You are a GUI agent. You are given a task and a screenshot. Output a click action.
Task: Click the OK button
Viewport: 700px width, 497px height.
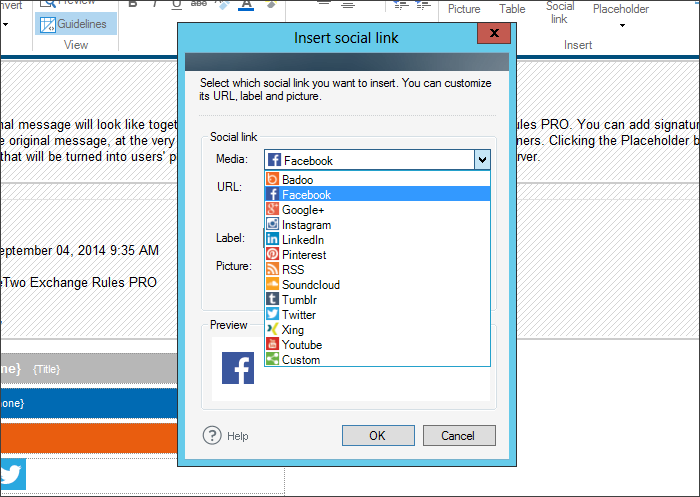[x=377, y=436]
